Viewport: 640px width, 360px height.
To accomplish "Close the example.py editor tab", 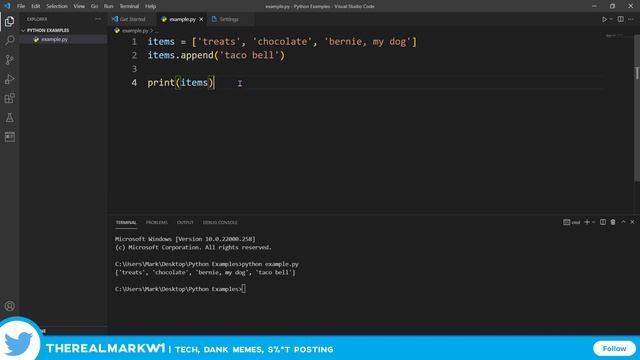I will point(201,19).
